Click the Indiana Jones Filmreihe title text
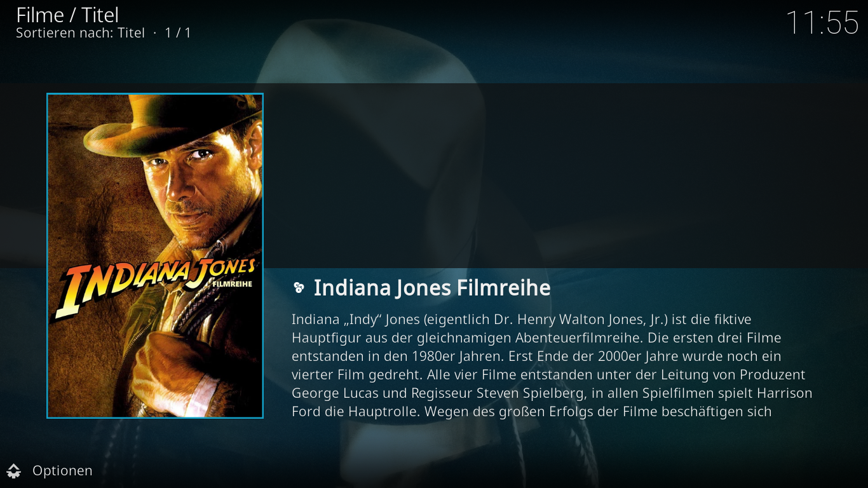 click(432, 288)
